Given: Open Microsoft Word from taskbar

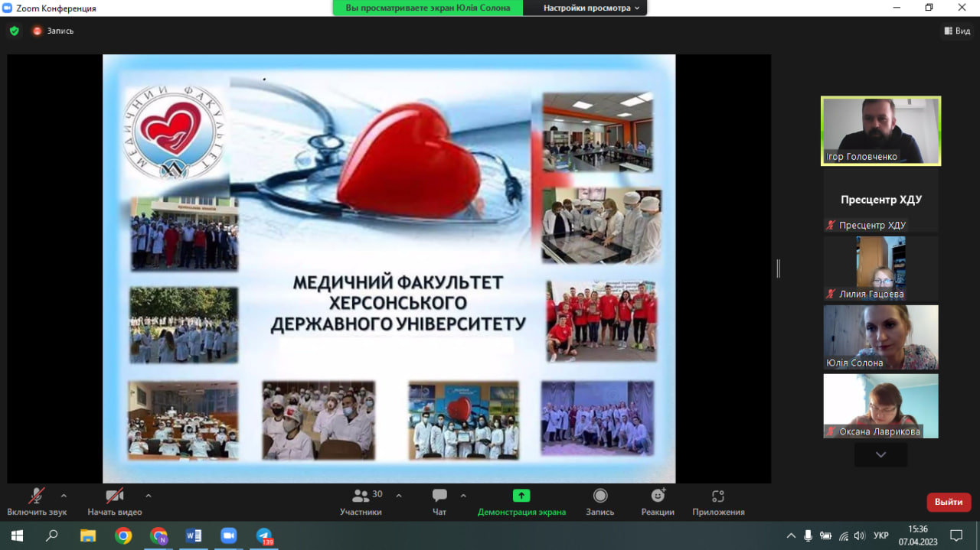Looking at the screenshot, I should coord(194,535).
